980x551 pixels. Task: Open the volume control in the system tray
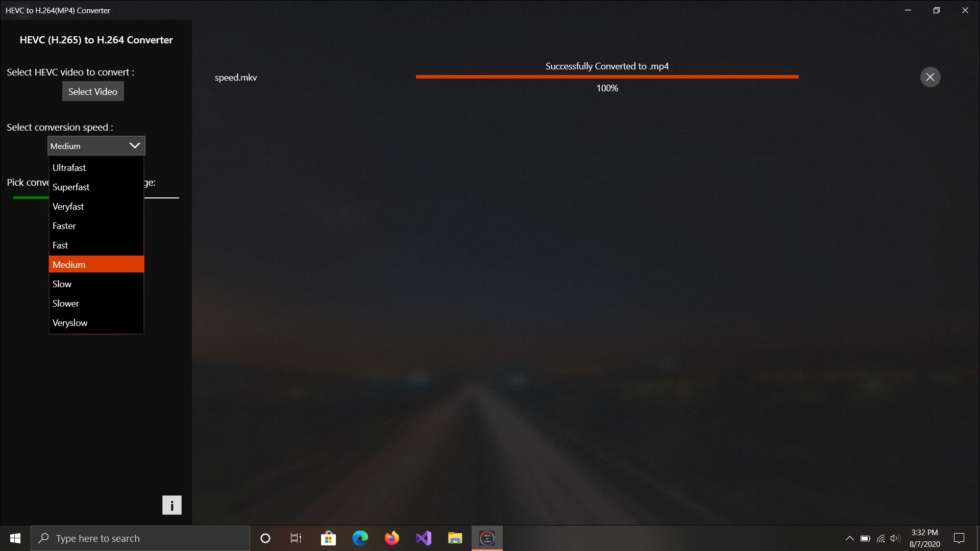(897, 538)
